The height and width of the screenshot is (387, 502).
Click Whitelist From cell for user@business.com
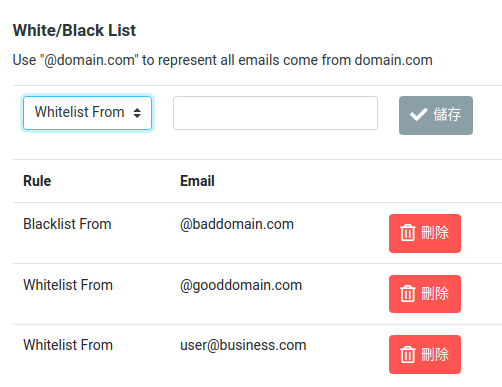point(68,345)
